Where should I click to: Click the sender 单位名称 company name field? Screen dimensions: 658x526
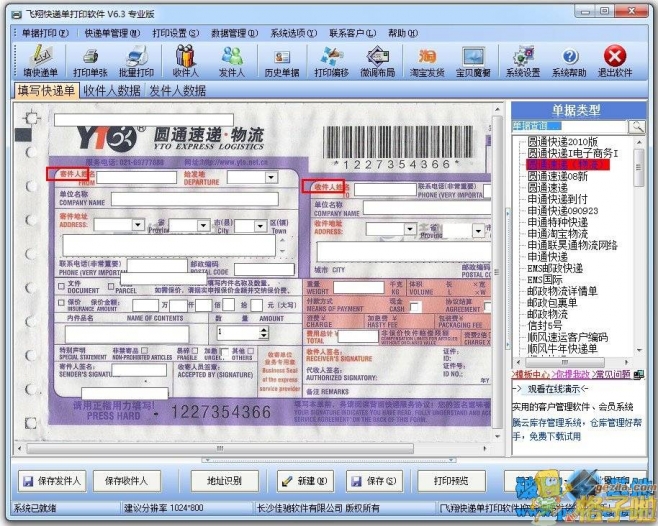(x=195, y=199)
